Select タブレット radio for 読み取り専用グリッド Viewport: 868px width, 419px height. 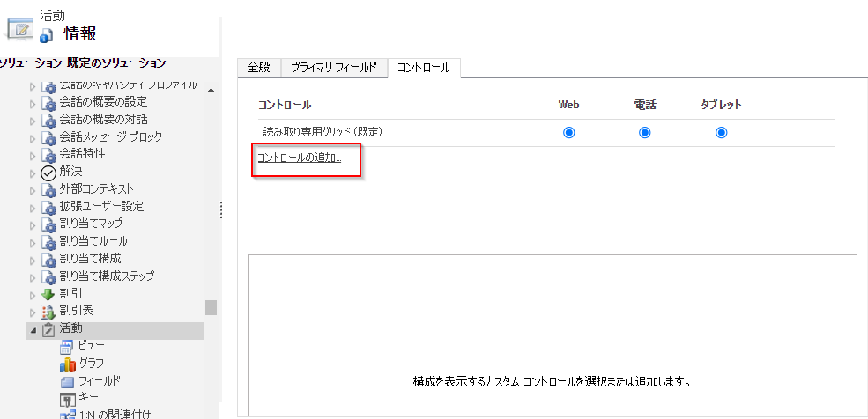coord(721,133)
